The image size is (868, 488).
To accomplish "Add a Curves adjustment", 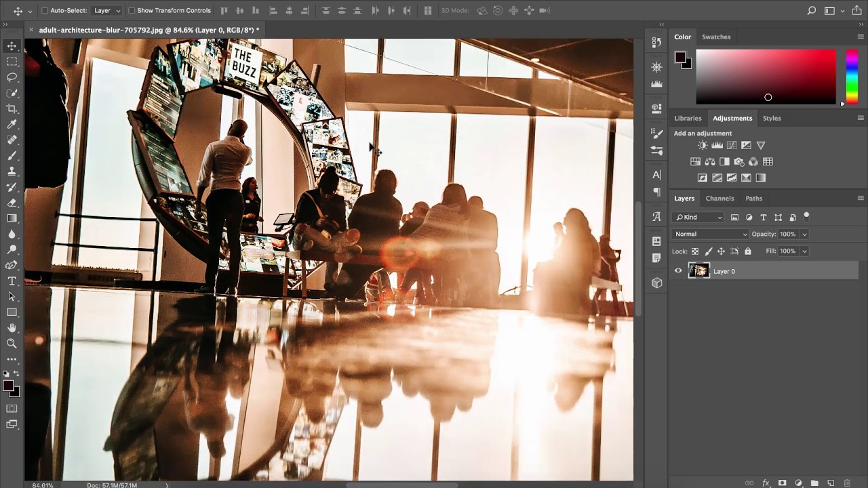I will coord(732,145).
